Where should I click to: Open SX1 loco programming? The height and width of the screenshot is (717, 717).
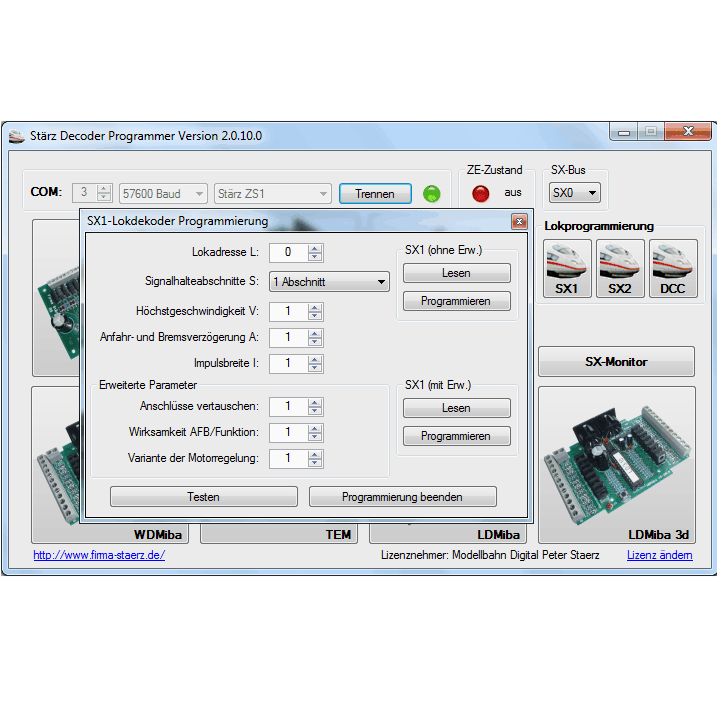click(567, 268)
